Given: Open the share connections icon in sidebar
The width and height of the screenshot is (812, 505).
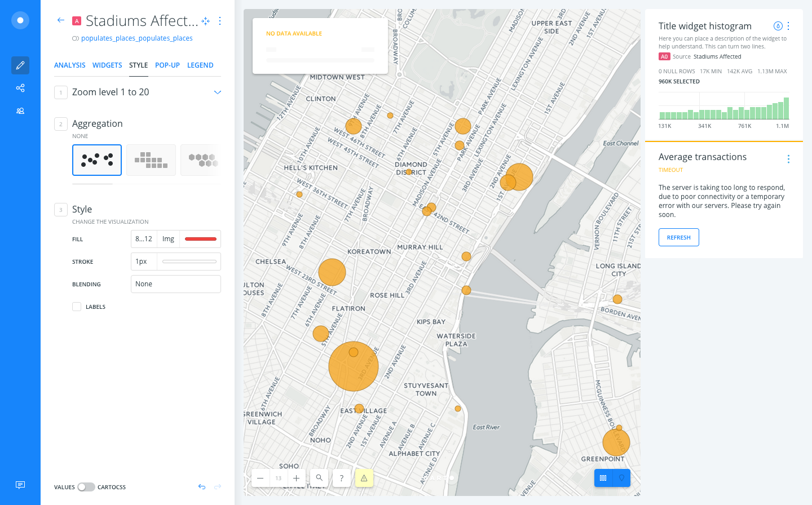Looking at the screenshot, I should click(x=20, y=88).
